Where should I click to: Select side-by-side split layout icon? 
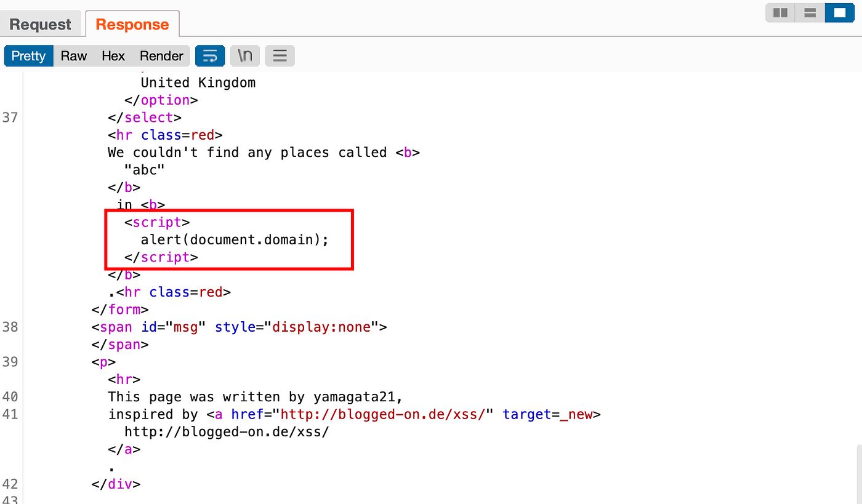(x=780, y=12)
